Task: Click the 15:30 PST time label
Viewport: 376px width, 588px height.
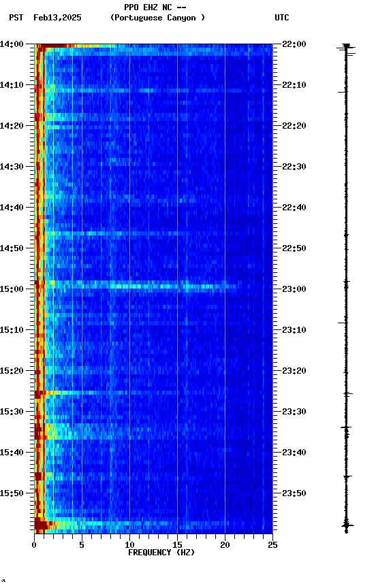Action: click(12, 412)
